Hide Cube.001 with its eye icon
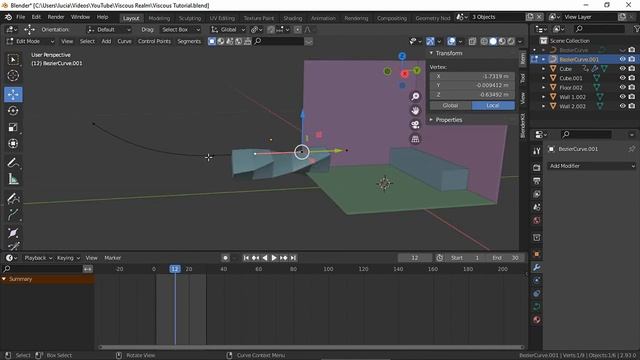640x360 pixels. [x=622, y=78]
